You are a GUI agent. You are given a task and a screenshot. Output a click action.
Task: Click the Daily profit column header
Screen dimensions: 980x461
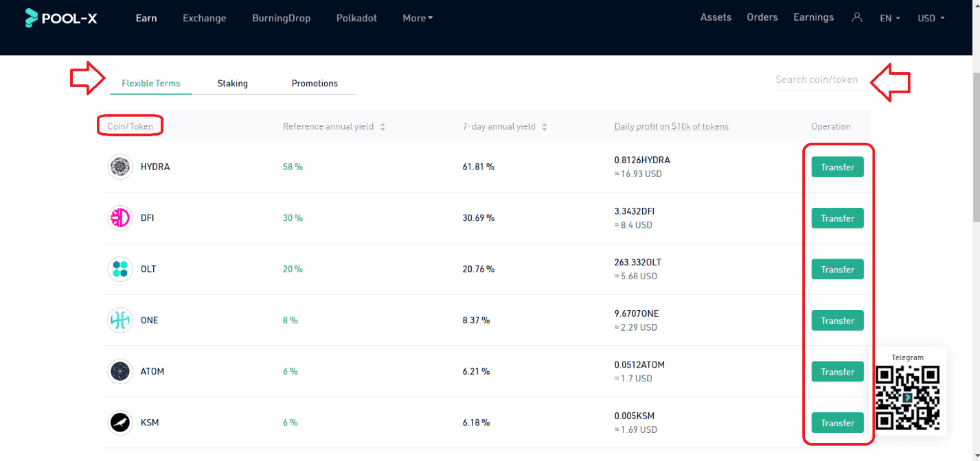pos(672,126)
